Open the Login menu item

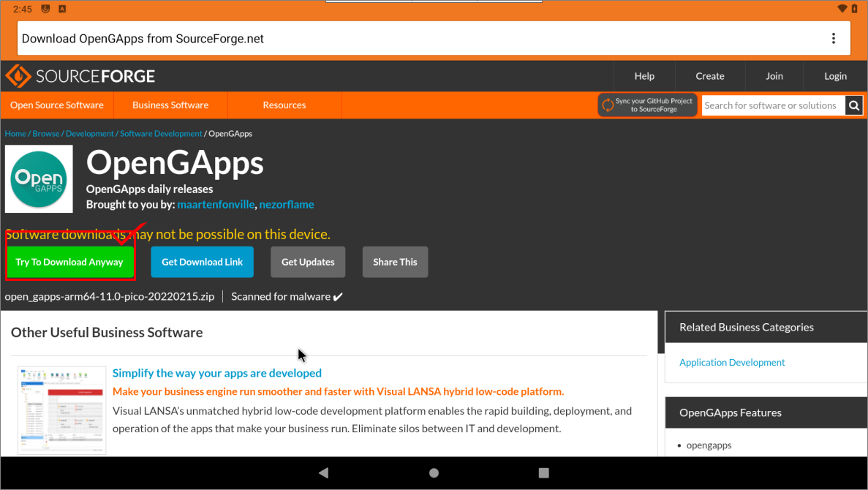835,76
